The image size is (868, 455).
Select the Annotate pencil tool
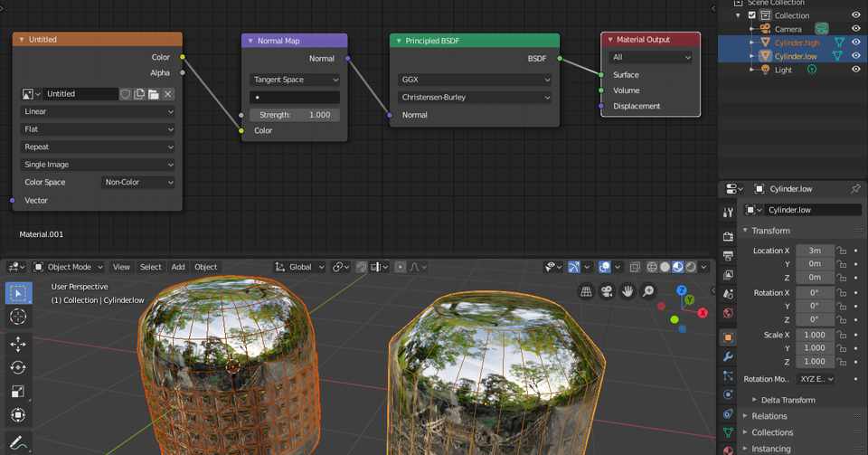pyautogui.click(x=18, y=443)
